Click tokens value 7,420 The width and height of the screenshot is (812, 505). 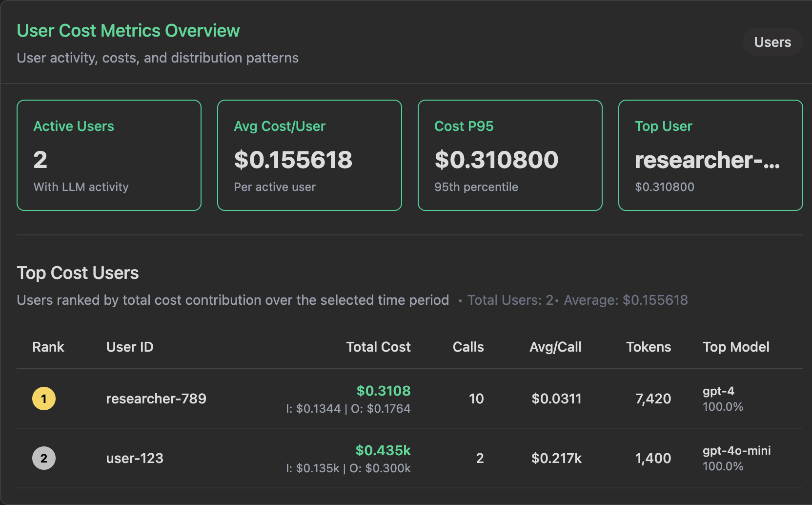click(x=653, y=399)
